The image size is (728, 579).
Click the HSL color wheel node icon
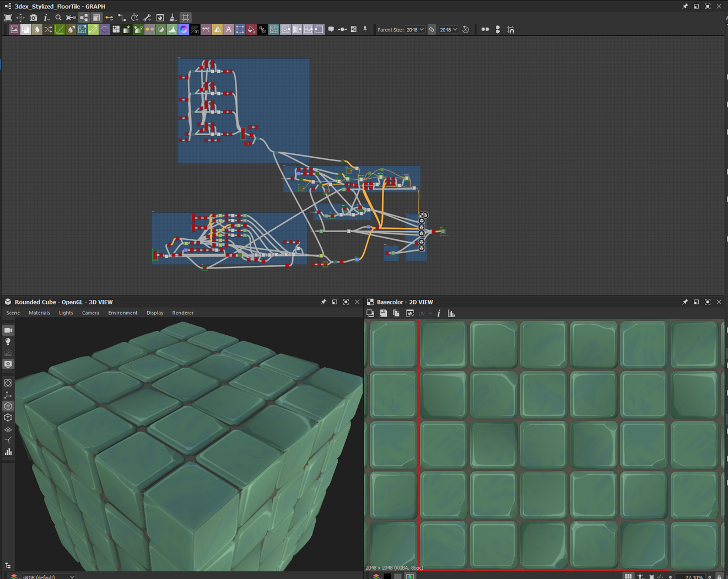pyautogui.click(x=184, y=30)
